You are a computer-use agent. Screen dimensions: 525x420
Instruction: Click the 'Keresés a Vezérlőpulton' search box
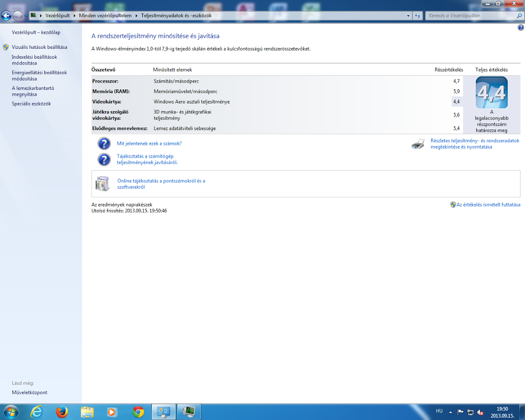click(x=471, y=15)
